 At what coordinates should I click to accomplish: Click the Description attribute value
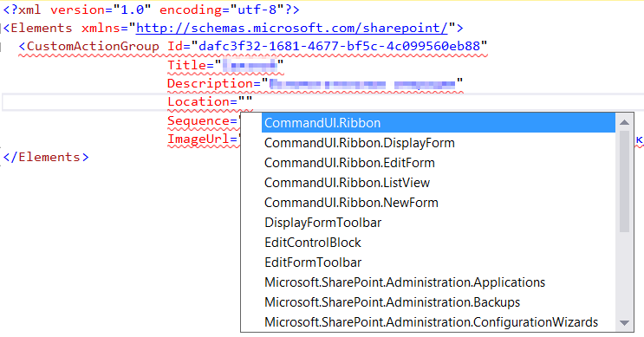pos(362,84)
